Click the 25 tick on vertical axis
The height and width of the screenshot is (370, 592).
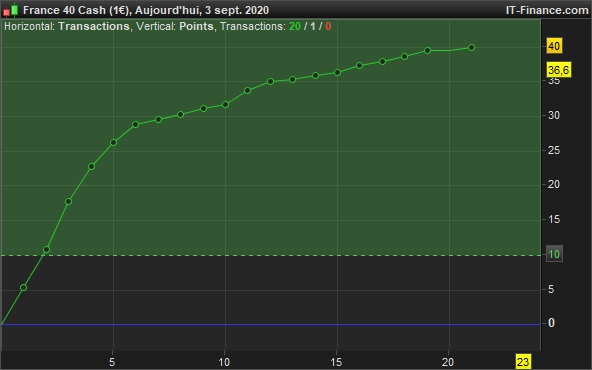click(x=554, y=150)
